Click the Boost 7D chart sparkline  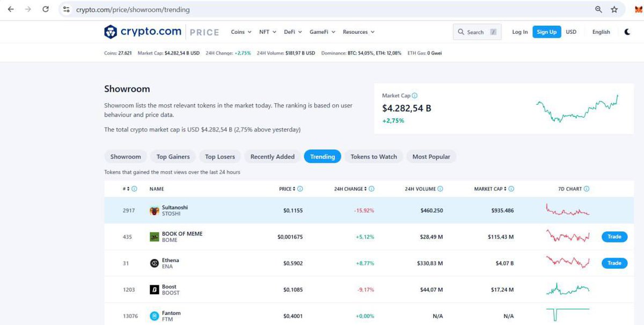[568, 289]
